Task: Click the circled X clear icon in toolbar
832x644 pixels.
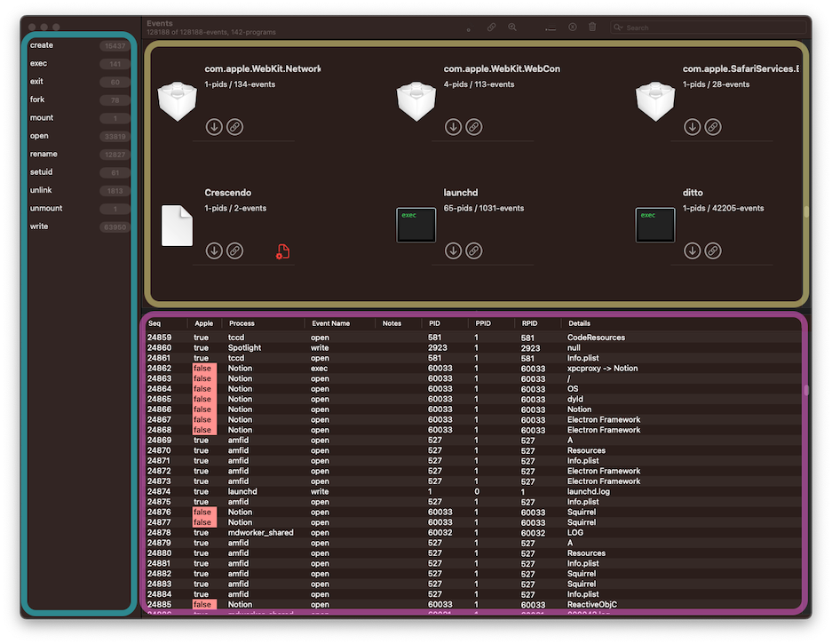Action: [x=573, y=27]
